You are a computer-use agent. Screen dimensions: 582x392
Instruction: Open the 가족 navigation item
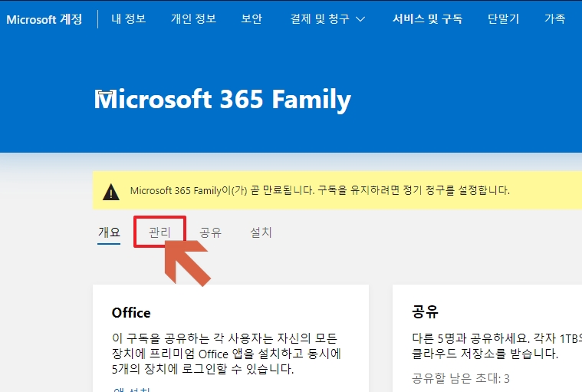coord(554,18)
